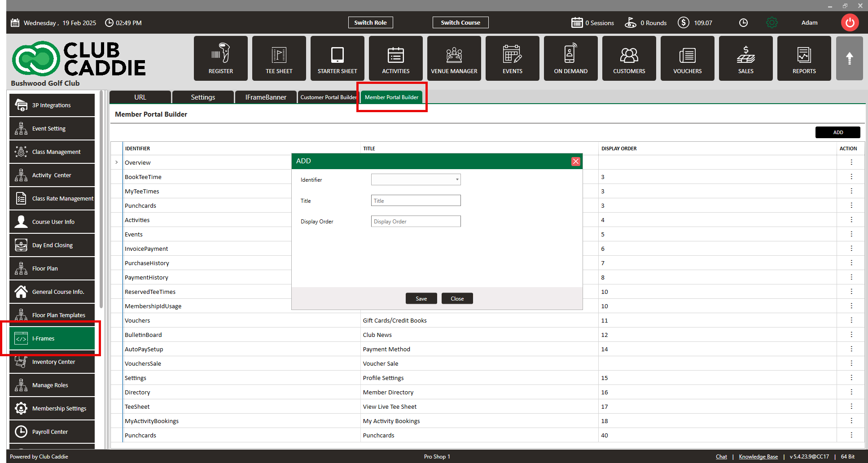
Task: Open action menu for BookTeeTime row
Action: pos(851,177)
